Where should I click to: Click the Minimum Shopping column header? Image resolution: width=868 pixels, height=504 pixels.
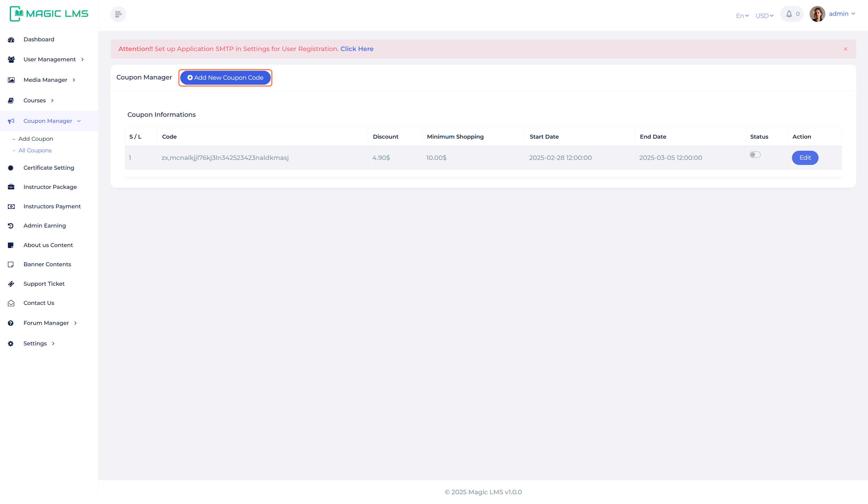(455, 137)
